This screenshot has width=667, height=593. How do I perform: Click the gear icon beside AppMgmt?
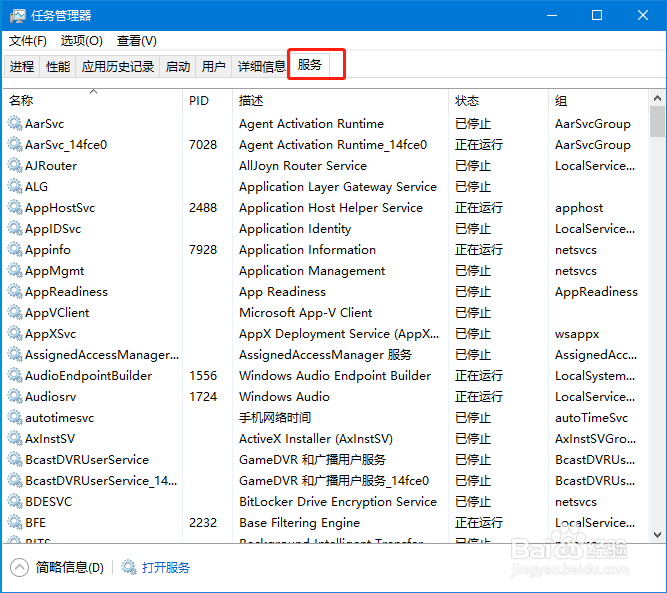[x=15, y=270]
